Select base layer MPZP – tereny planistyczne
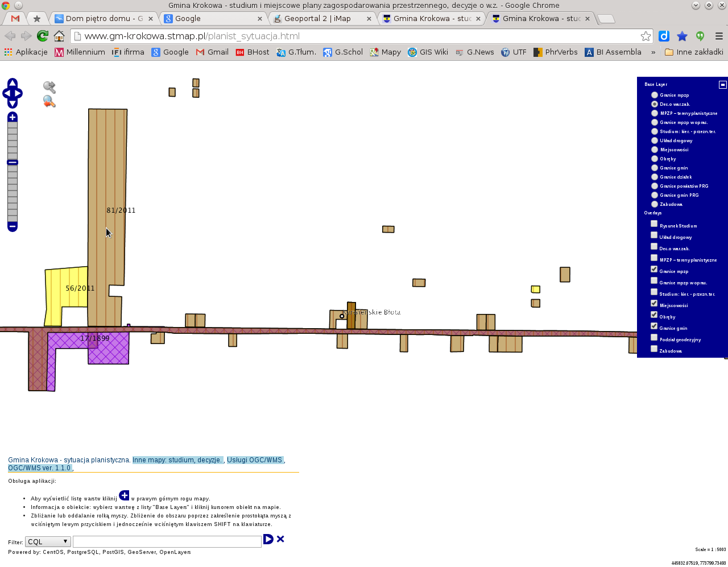The width and height of the screenshot is (728, 567). (655, 113)
